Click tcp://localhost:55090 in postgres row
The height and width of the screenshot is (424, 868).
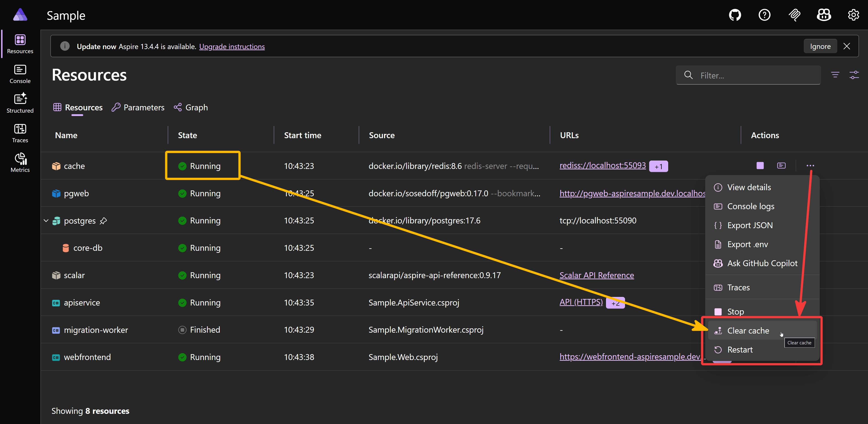[x=598, y=221]
